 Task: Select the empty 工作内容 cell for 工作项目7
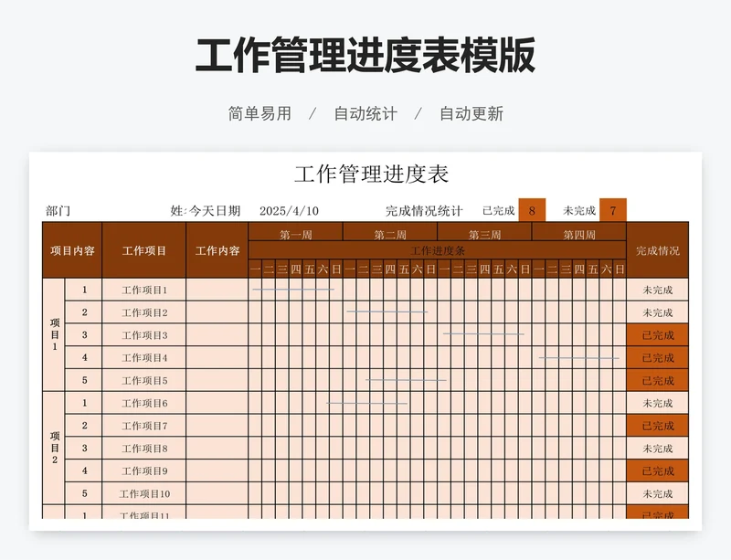[x=217, y=425]
